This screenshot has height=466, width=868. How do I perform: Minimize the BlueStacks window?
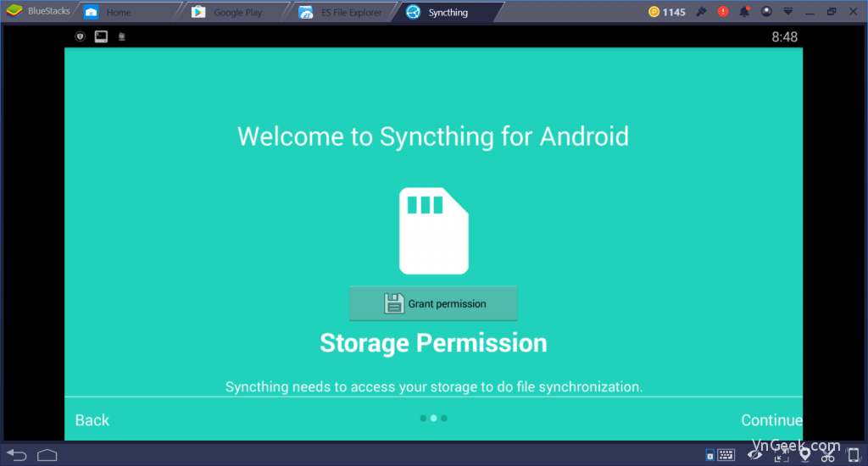pos(810,12)
